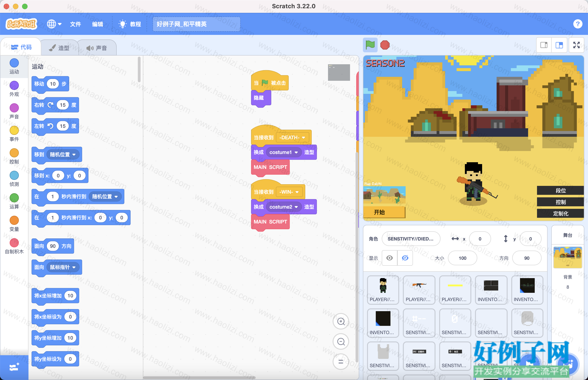Click the workspace horizontal scrollbar
The image size is (588, 380).
(199, 377)
